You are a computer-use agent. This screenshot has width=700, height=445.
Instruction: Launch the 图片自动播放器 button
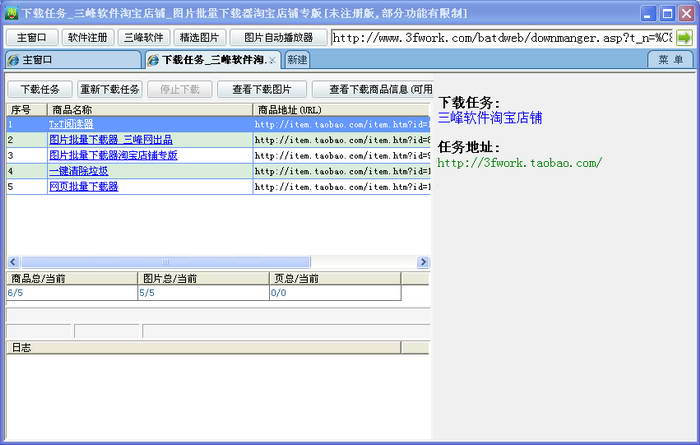(x=279, y=37)
